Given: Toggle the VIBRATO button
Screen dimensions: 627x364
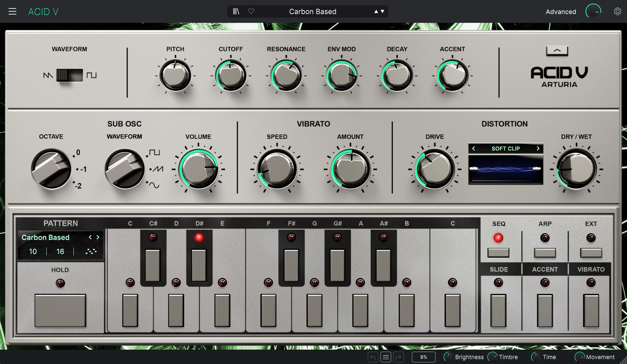Looking at the screenshot, I should [591, 310].
